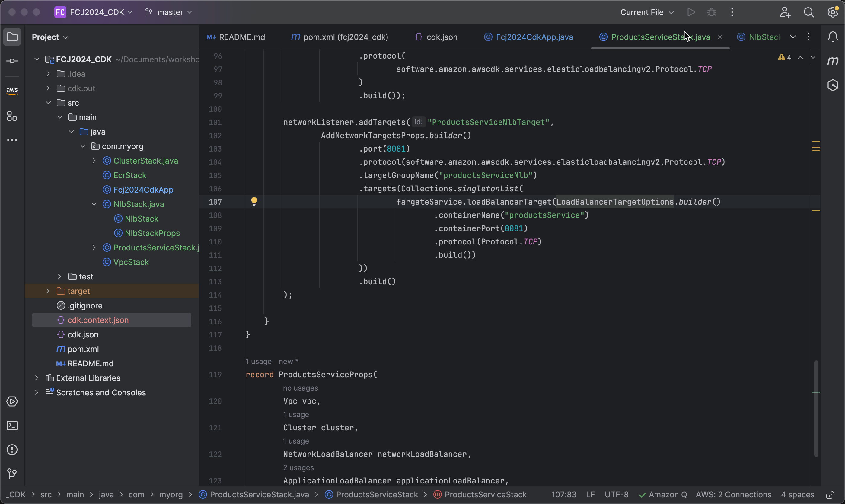
Task: Switch to the pom.xml (fcj2024_cdk) tab
Action: coord(340,37)
